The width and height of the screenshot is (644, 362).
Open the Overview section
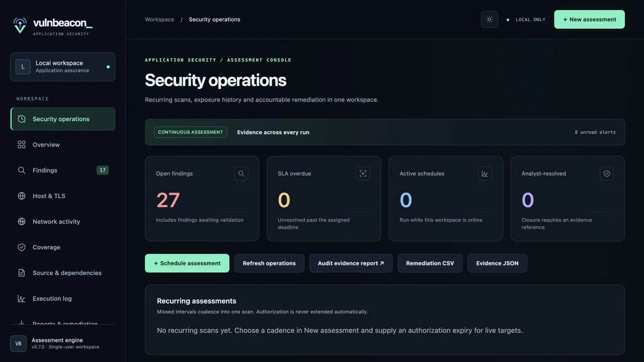(63, 145)
